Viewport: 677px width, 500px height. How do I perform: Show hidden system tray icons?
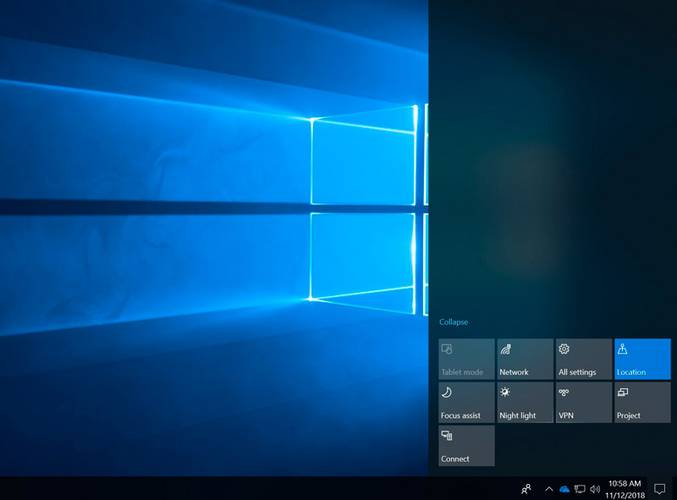[549, 489]
